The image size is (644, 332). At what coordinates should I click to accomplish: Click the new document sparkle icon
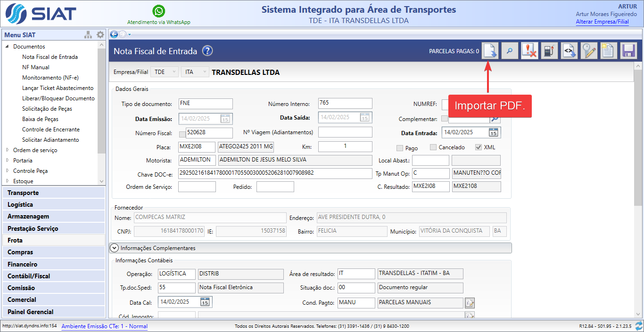(x=608, y=51)
